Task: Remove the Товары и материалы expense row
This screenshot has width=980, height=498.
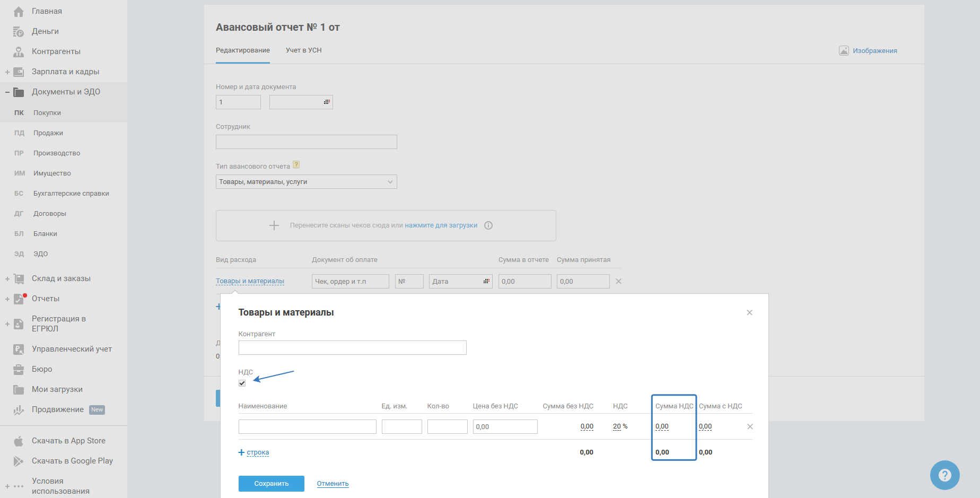Action: [x=618, y=281]
